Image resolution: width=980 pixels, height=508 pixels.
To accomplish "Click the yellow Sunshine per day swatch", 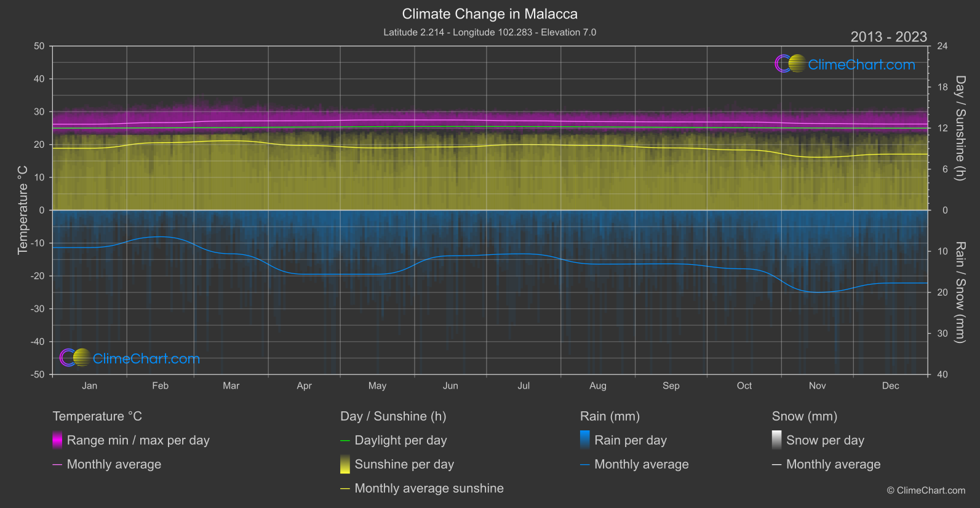I will pos(345,464).
